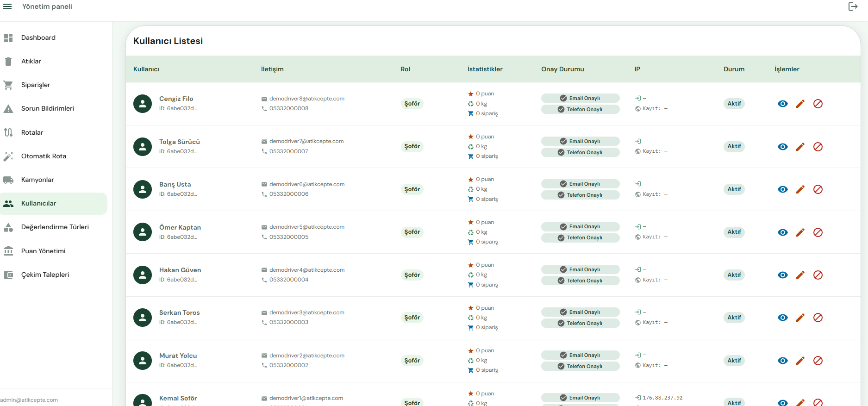Open Dashboard in the sidebar
868x406 pixels.
54,37
